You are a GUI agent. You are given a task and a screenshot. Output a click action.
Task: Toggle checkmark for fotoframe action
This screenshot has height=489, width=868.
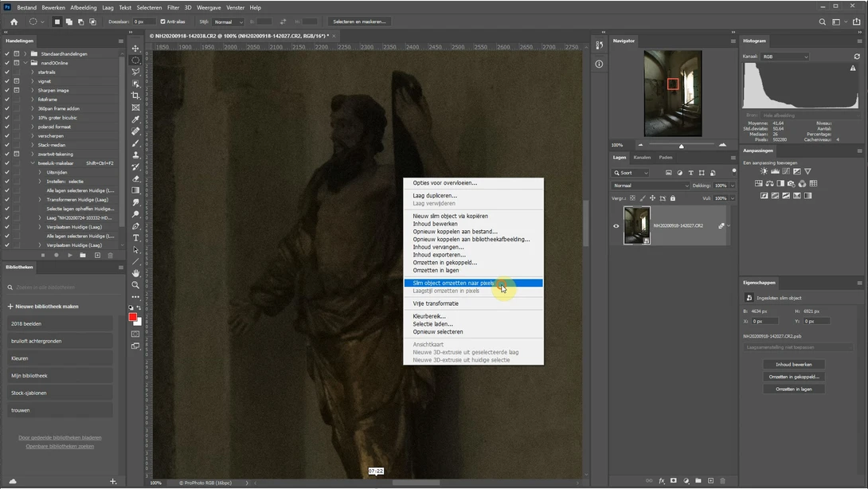pyautogui.click(x=6, y=99)
